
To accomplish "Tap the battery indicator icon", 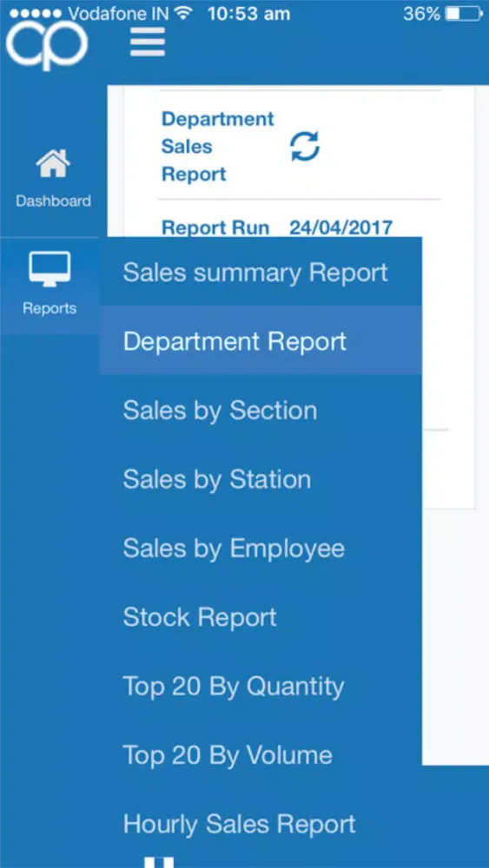I will [464, 13].
